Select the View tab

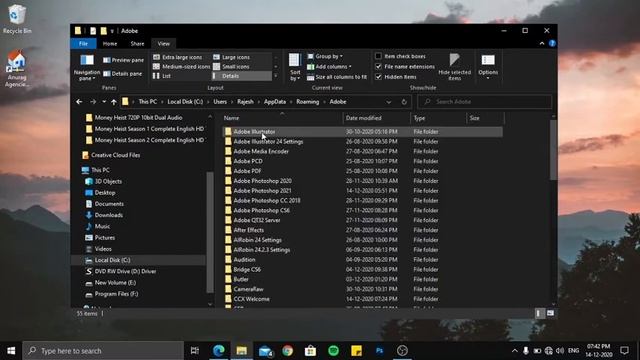(164, 44)
